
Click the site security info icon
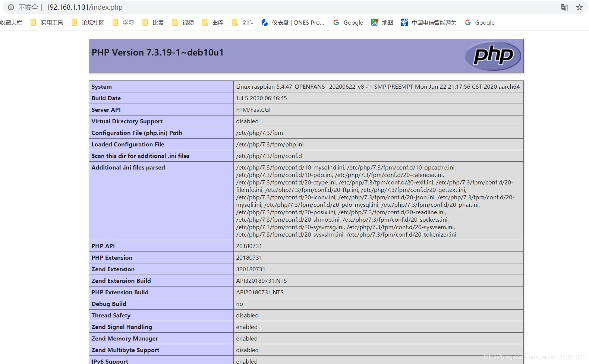tap(11, 7)
